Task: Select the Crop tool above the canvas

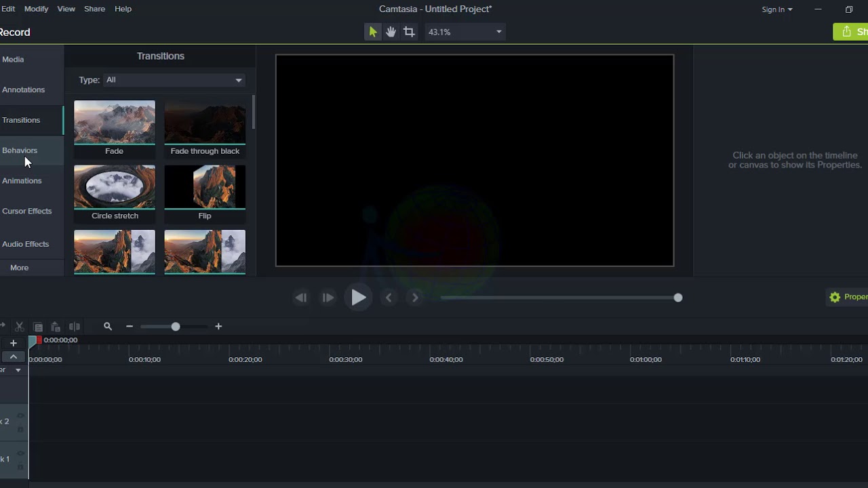Action: point(408,31)
